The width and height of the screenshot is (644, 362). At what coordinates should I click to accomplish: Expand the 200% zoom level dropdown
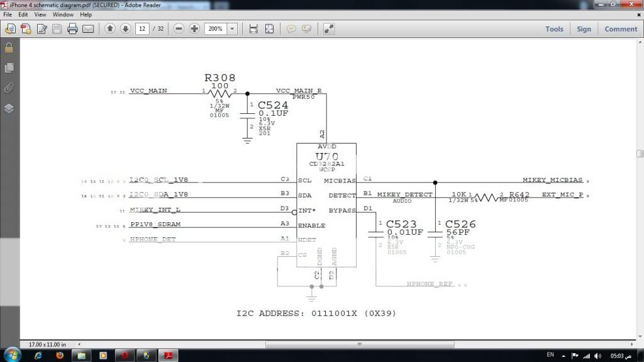232,29
